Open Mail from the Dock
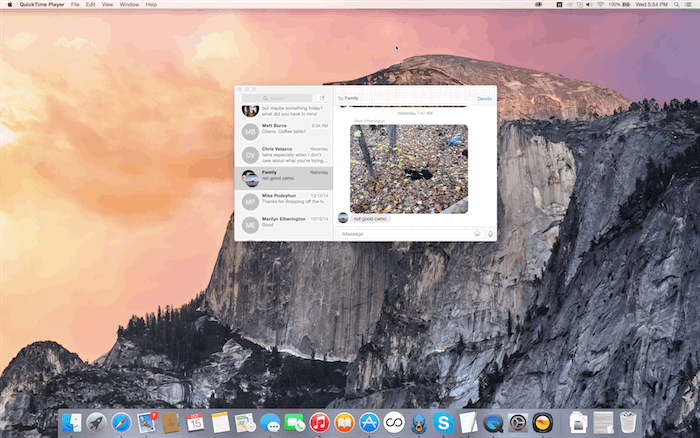This screenshot has width=700, height=438. pyautogui.click(x=146, y=422)
